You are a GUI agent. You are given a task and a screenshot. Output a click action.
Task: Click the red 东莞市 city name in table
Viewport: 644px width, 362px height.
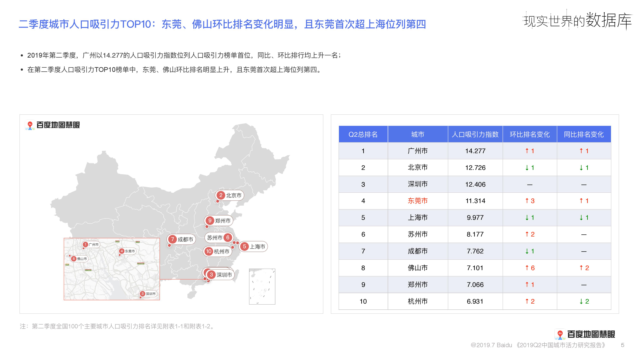pos(417,201)
